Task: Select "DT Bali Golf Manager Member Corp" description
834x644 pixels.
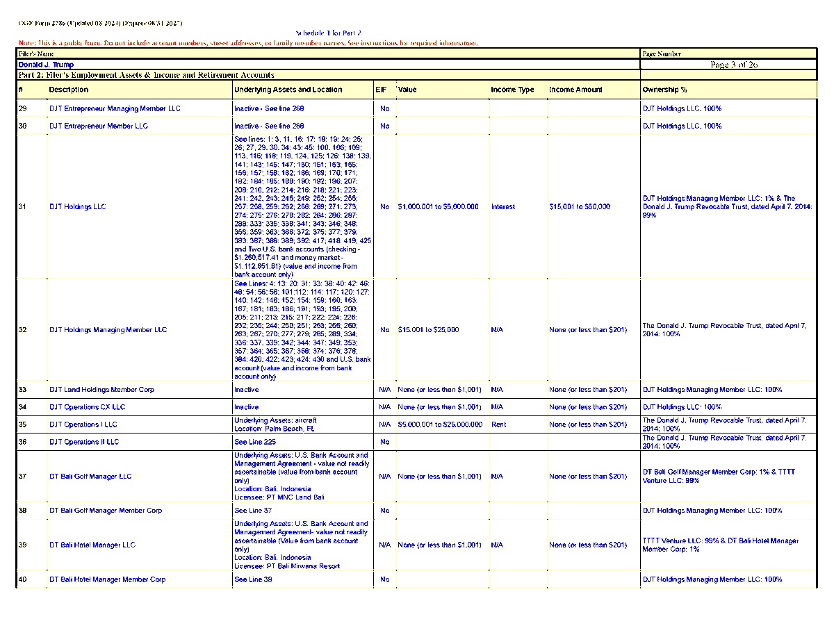Action: pos(106,511)
